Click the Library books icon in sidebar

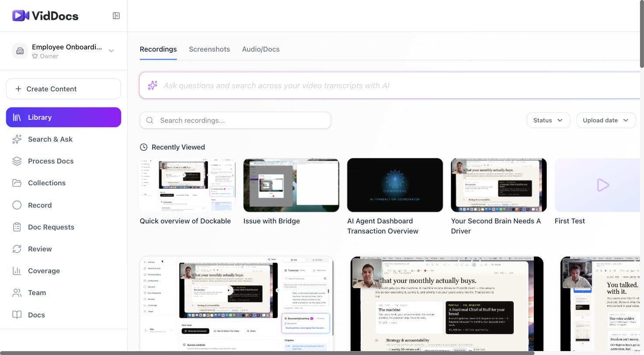(17, 117)
